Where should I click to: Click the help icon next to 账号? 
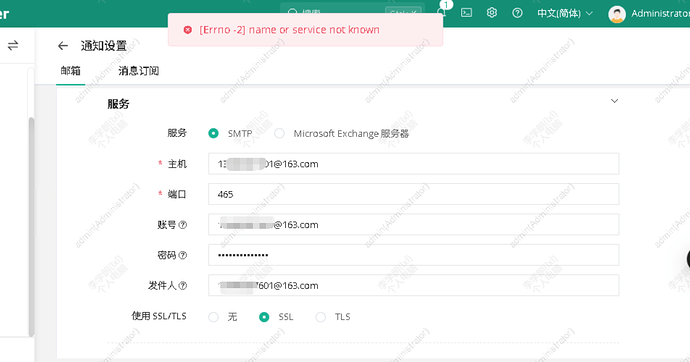(183, 225)
